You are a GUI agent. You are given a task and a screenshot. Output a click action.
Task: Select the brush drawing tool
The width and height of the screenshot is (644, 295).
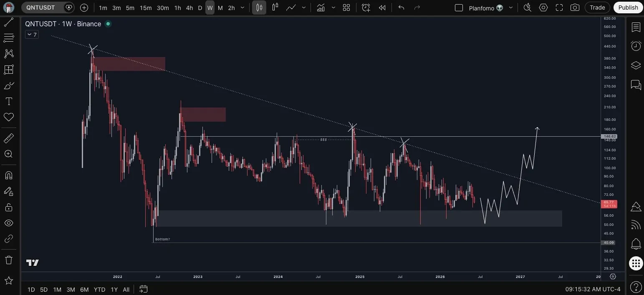click(x=9, y=86)
